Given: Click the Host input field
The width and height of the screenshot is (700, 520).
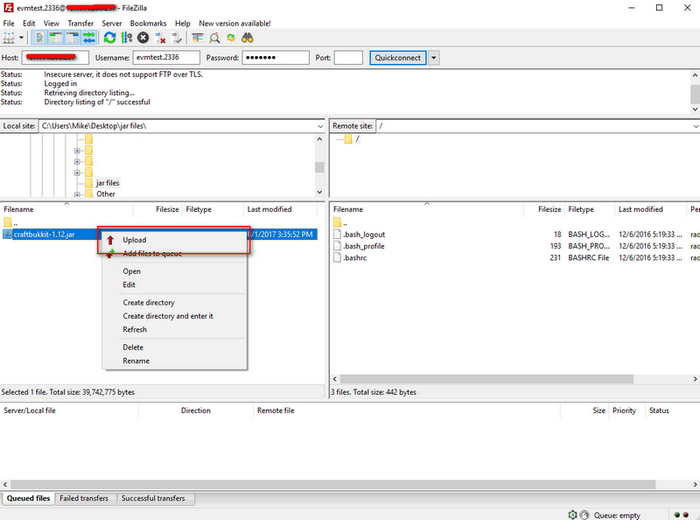Looking at the screenshot, I should coord(55,58).
